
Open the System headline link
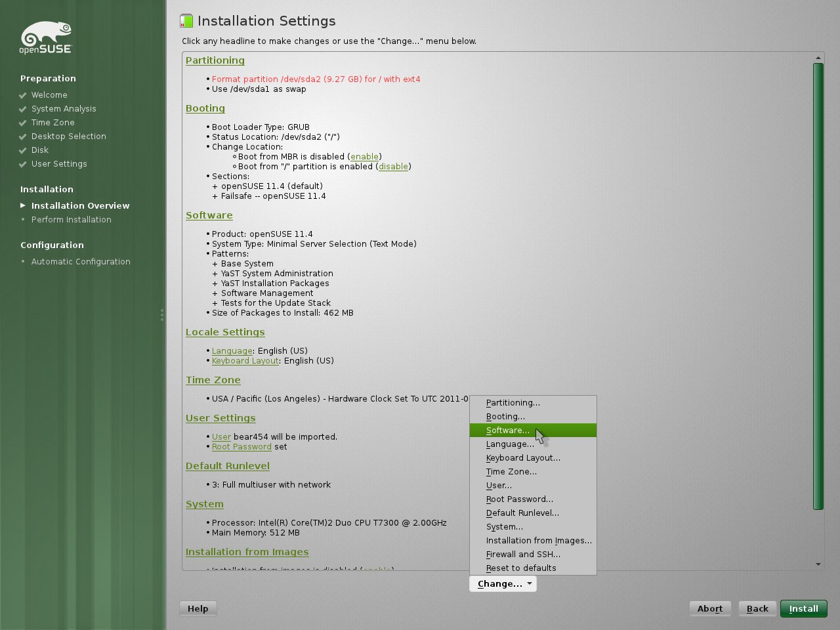tap(205, 504)
